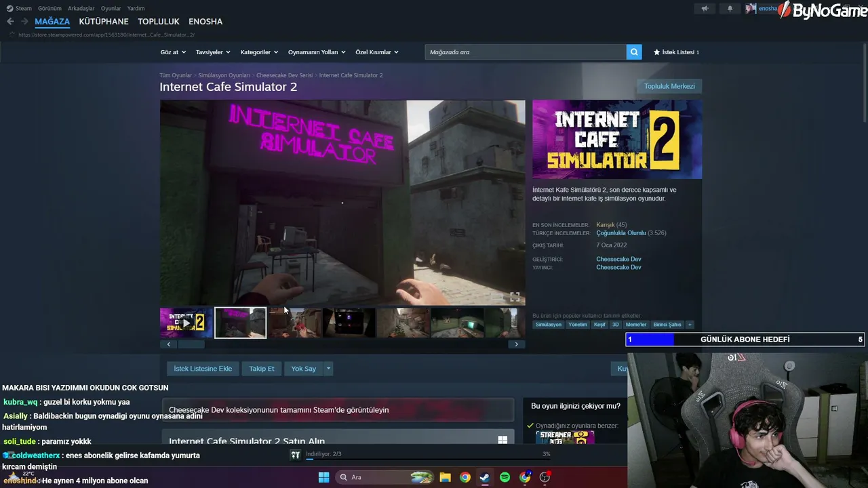868x488 pixels.
Task: Open the ENOSHA profile tab
Action: (x=205, y=22)
